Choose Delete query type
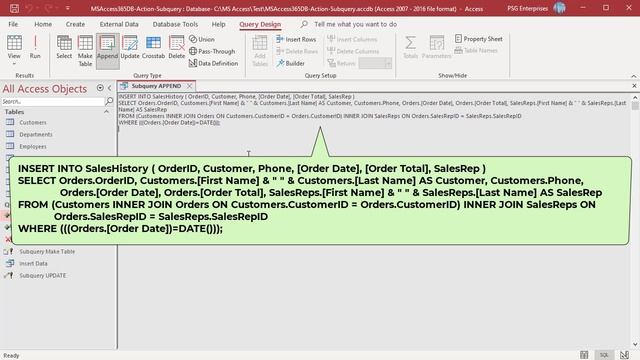Screen dimensions: 640x360 tap(177, 47)
